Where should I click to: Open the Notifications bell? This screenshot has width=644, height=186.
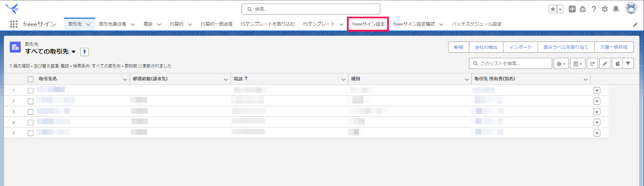click(616, 9)
